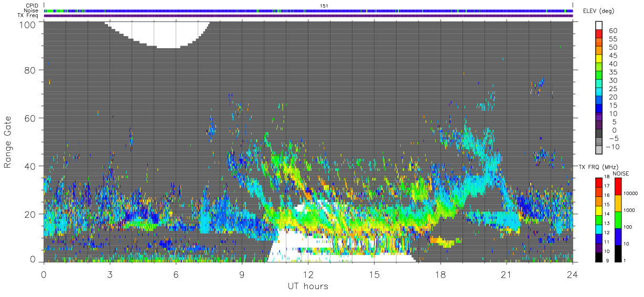The image size is (644, 297).
Task: Click the UT hours axis title
Action: [308, 286]
